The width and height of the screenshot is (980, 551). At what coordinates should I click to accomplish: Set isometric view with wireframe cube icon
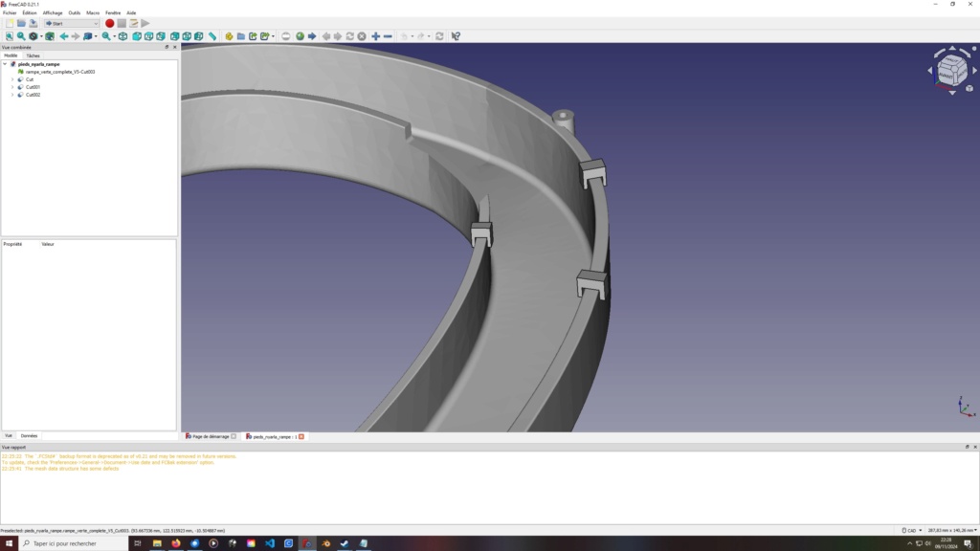123,36
